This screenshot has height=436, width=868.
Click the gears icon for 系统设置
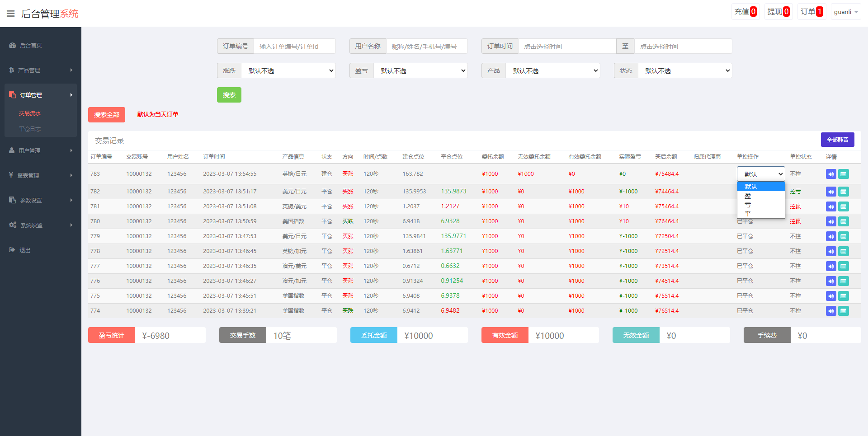pos(12,225)
